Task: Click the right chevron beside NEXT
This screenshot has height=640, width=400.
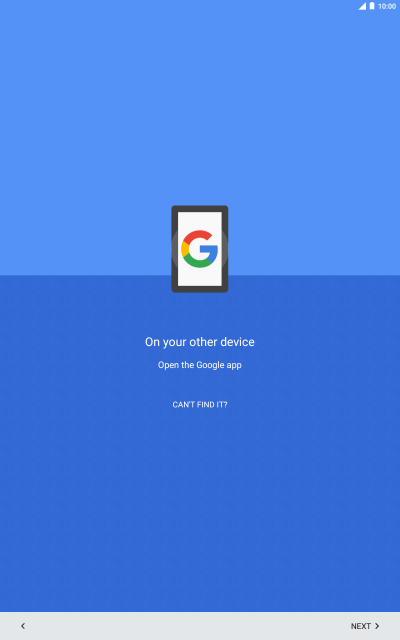Action: [377, 626]
